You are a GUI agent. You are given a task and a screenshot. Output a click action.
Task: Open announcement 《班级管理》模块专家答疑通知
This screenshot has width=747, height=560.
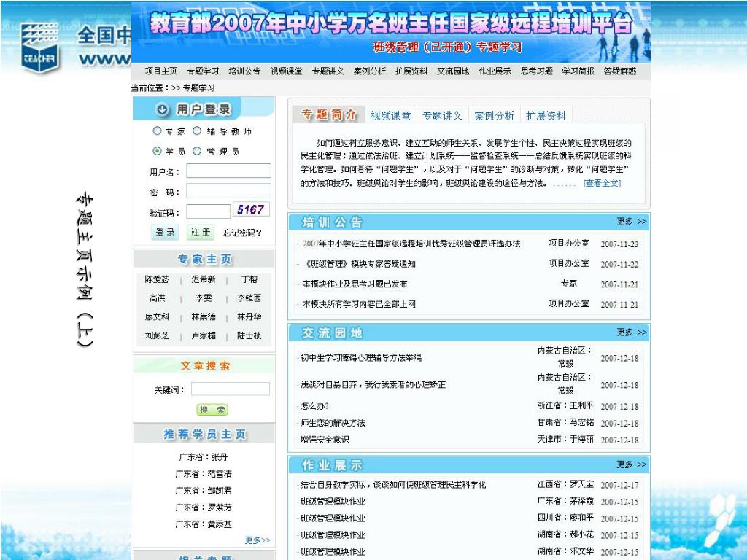pyautogui.click(x=359, y=264)
